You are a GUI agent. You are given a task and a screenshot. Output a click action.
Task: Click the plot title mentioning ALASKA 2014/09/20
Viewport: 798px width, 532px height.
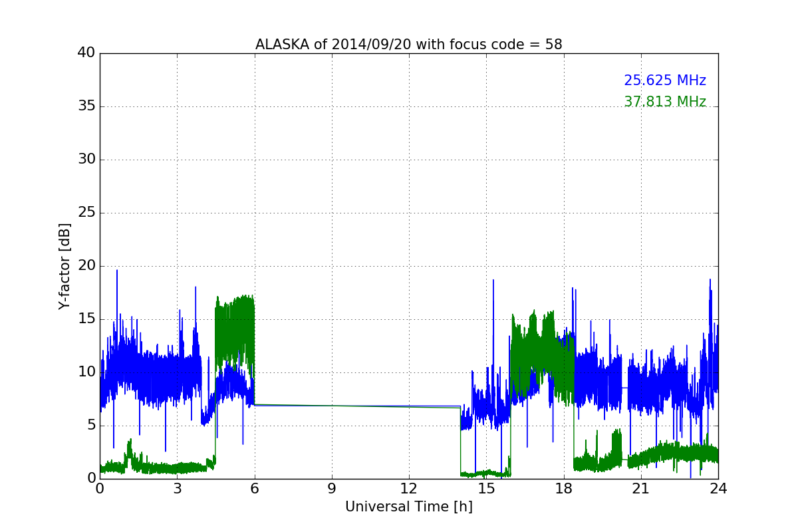click(x=408, y=45)
